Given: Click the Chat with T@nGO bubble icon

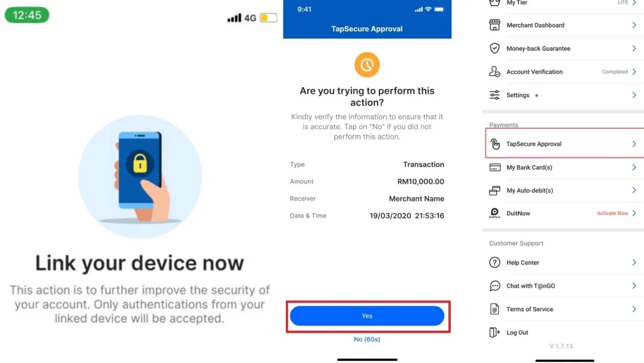Looking at the screenshot, I should point(495,286).
